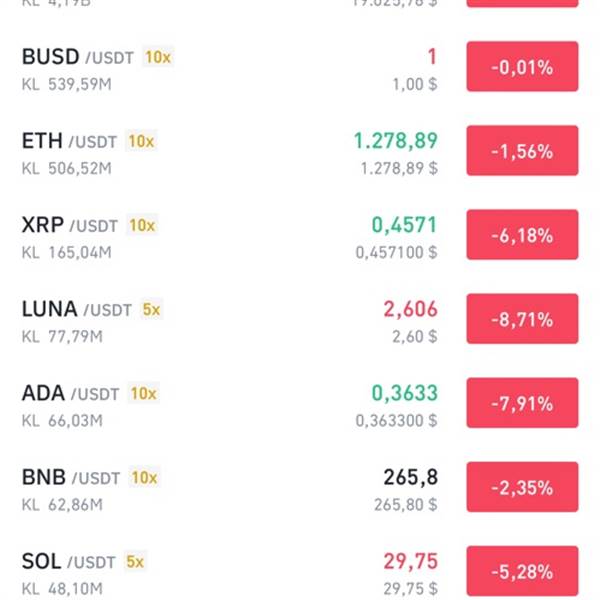
Task: Click the 10x leverage badge beside ETH
Action: click(141, 142)
